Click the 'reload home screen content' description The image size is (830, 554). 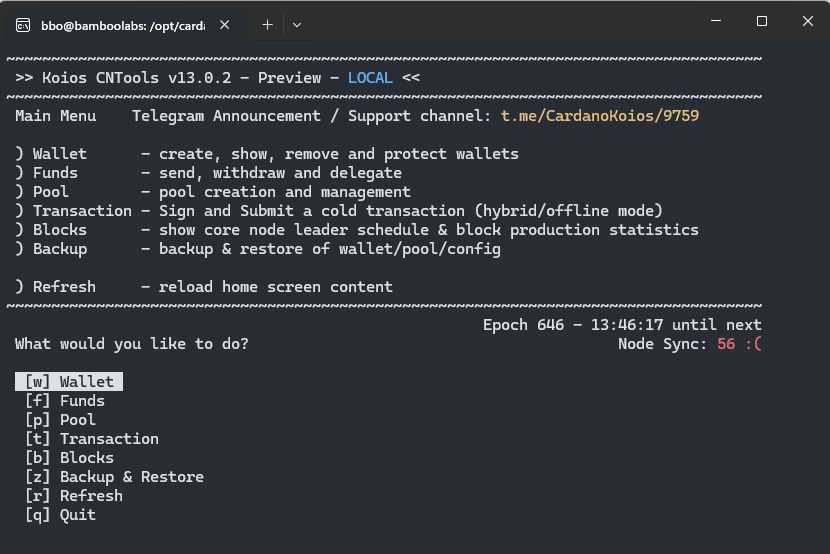click(276, 287)
